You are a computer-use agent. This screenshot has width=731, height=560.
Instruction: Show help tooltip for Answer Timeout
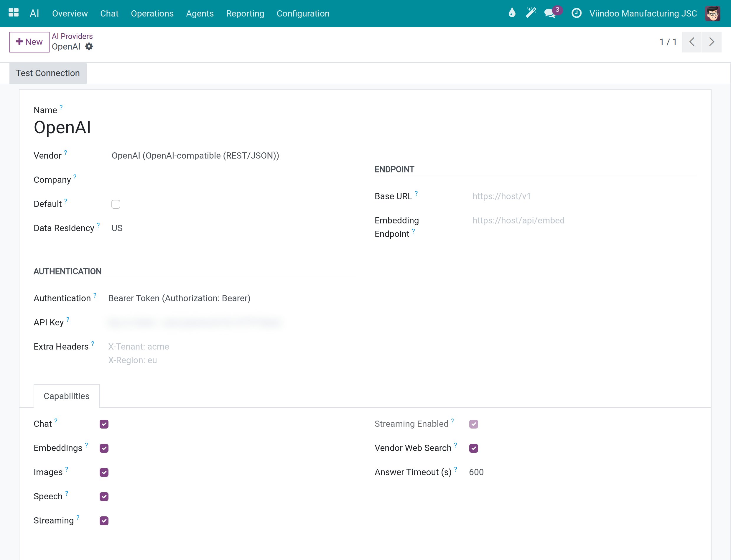[456, 469]
